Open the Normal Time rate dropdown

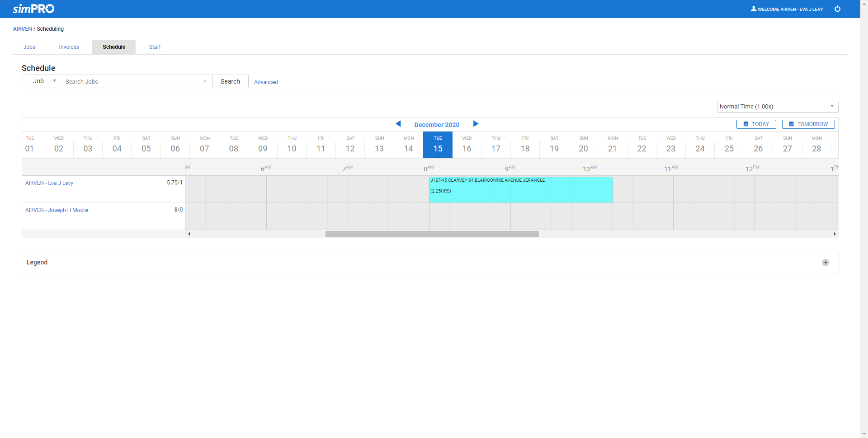[777, 107]
